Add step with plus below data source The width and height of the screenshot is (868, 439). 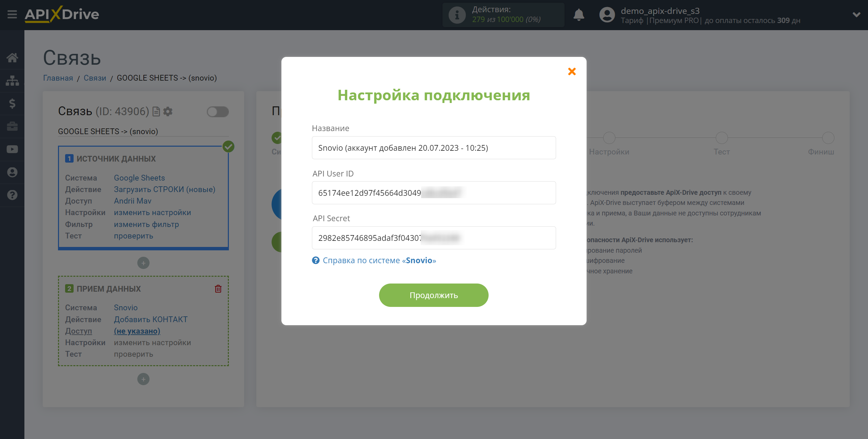pos(143,263)
